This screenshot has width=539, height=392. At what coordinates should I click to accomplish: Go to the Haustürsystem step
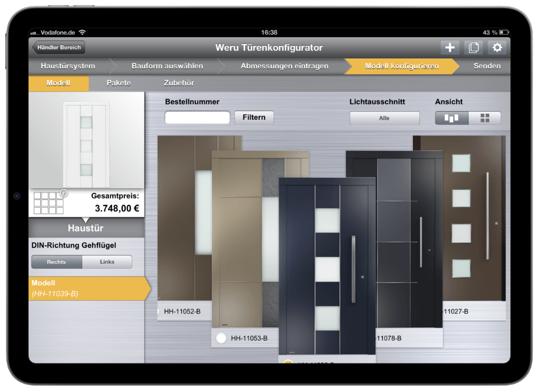click(68, 66)
